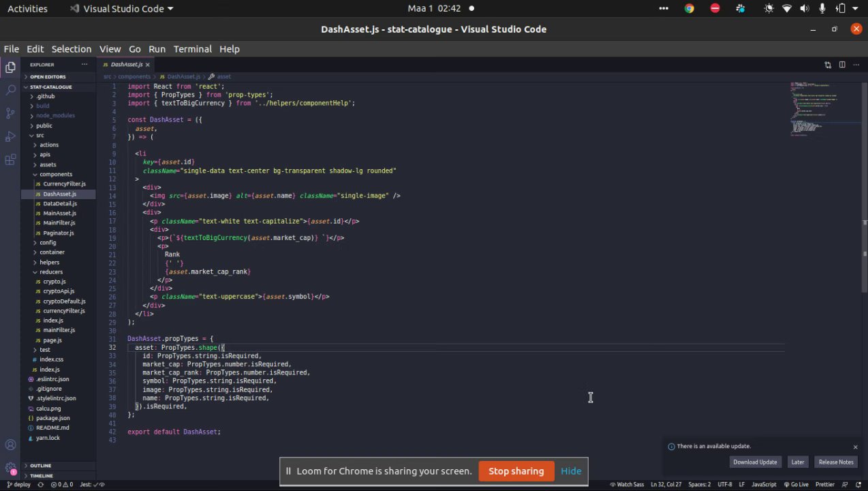The height and width of the screenshot is (491, 868).
Task: Open the View menu
Action: [x=110, y=49]
